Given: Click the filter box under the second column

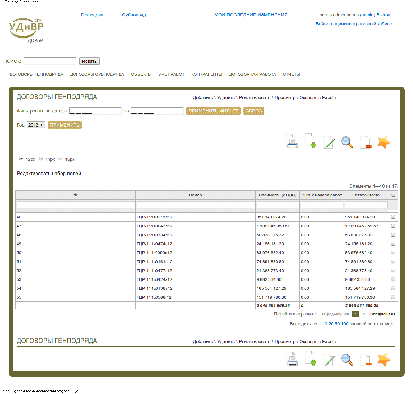Looking at the screenshot, I should (x=195, y=205).
